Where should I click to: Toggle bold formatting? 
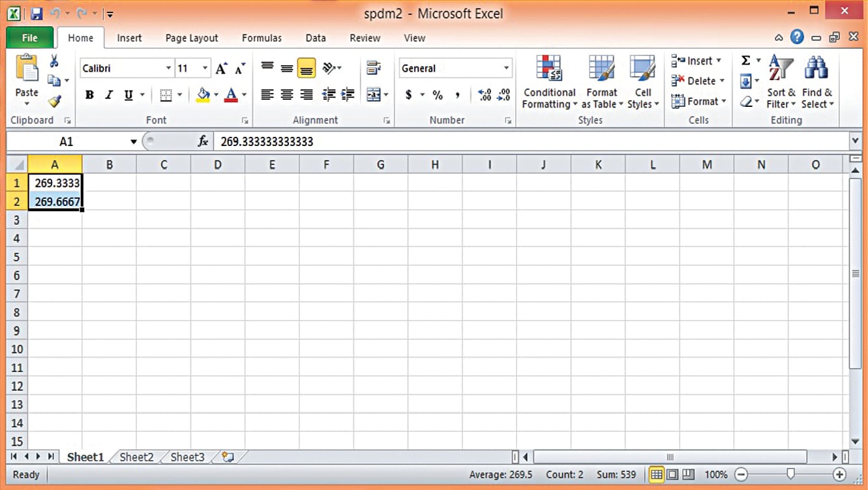[89, 94]
